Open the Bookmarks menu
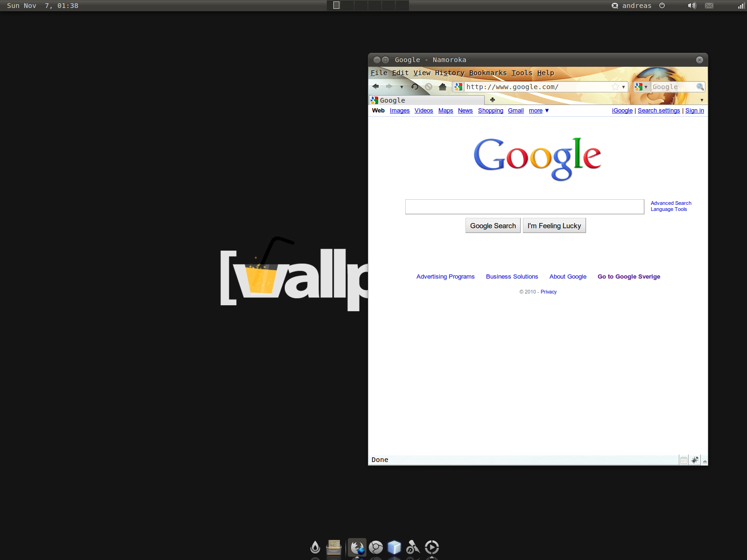Viewport: 747px width, 560px height. coord(488,73)
